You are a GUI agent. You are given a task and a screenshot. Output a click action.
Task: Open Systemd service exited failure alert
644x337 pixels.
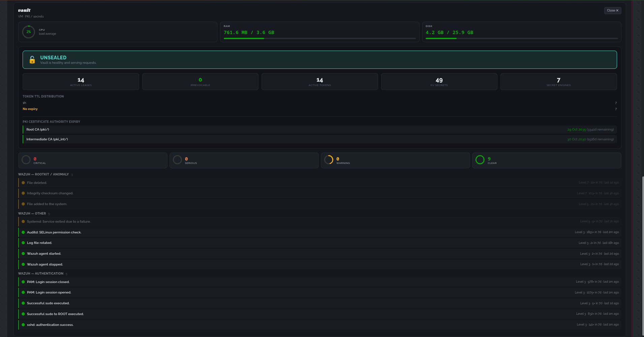coord(319,222)
